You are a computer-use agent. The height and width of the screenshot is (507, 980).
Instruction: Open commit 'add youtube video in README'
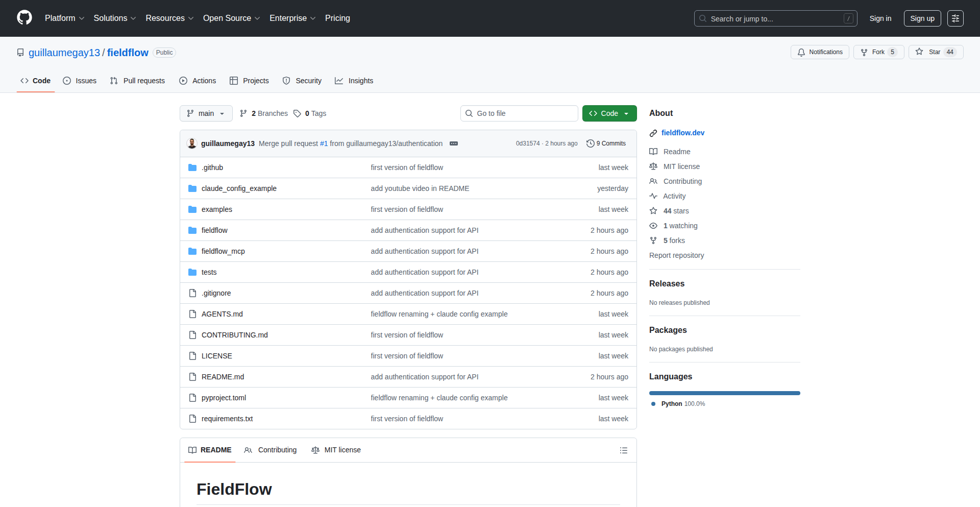point(420,188)
